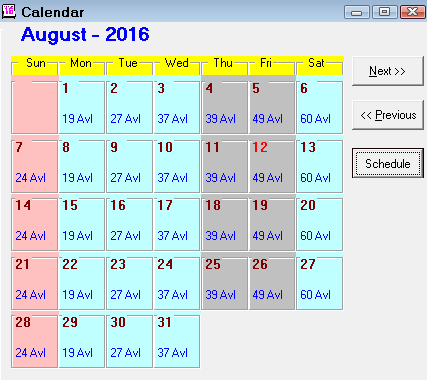The width and height of the screenshot is (427, 380).
Task: Select the Fri column header
Action: (x=272, y=66)
